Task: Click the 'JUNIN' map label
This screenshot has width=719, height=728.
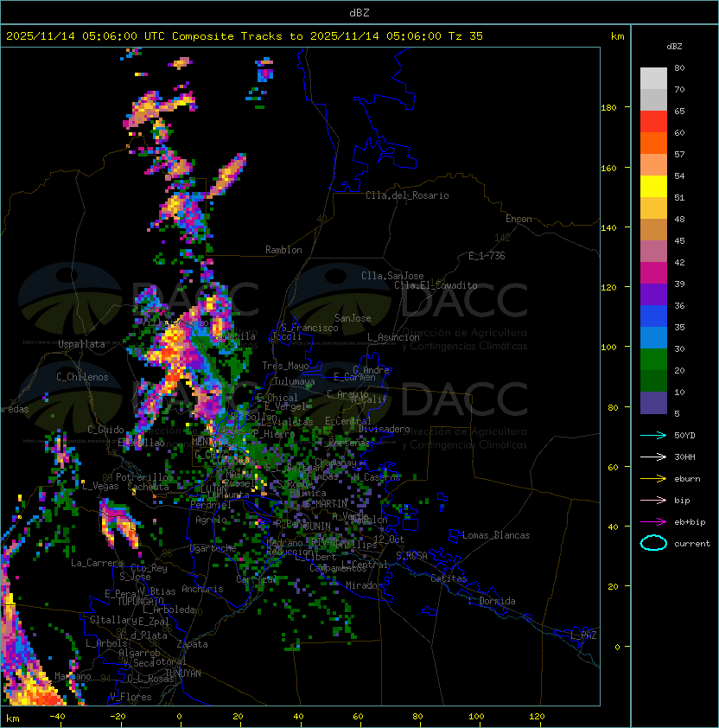Action: 317,526
